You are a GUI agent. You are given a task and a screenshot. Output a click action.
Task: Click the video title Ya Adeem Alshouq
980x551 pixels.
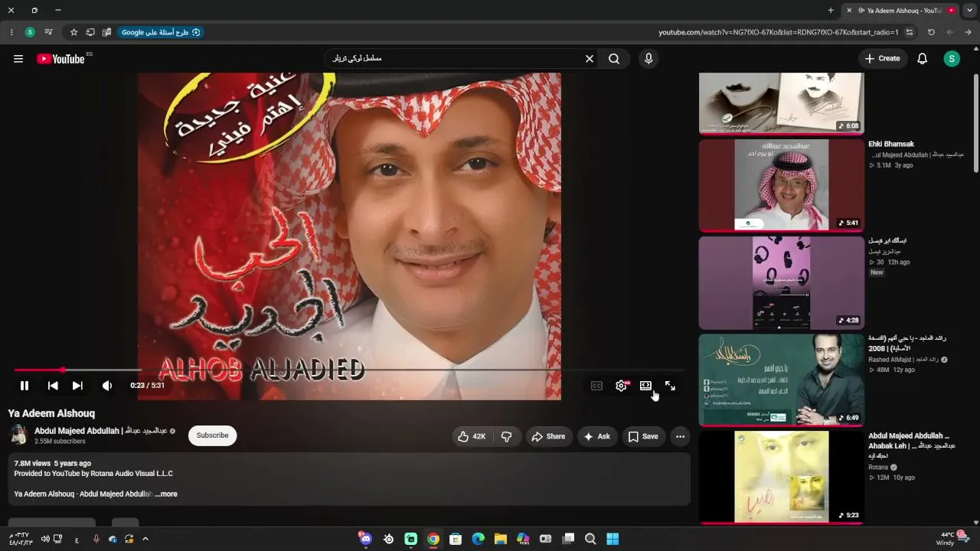tap(51, 413)
